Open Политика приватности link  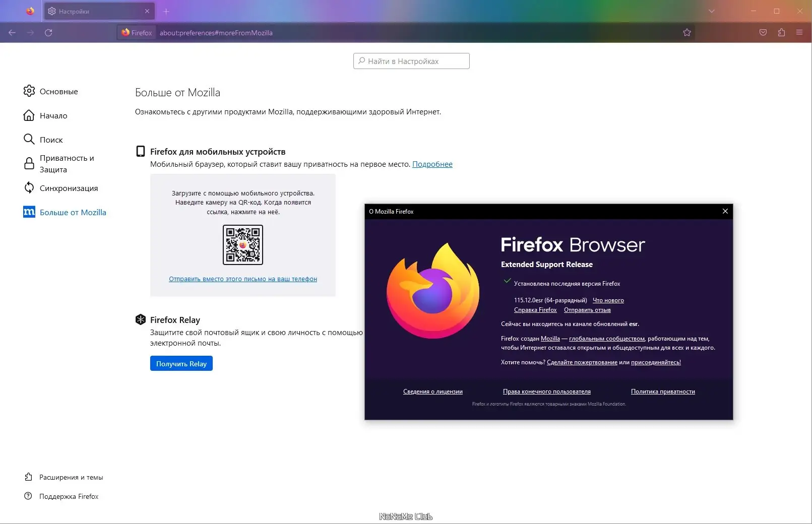[x=663, y=391]
